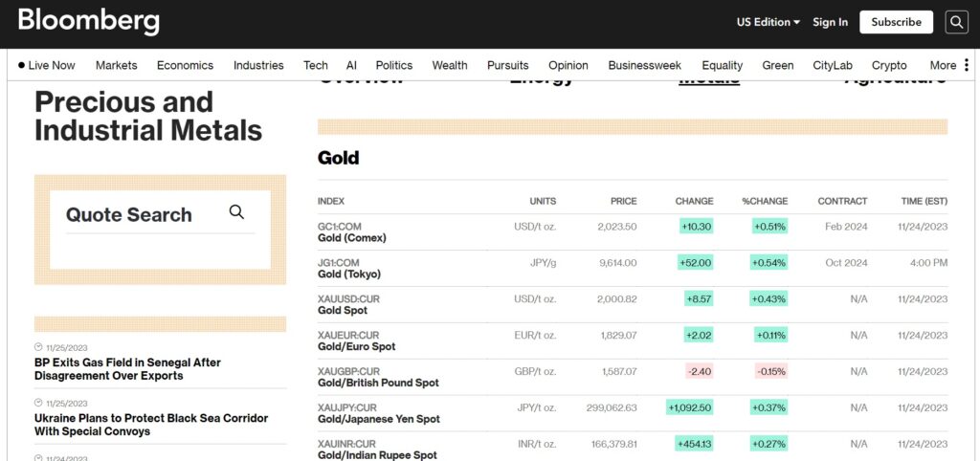
Task: Open the Industries menu item
Action: pyautogui.click(x=258, y=65)
